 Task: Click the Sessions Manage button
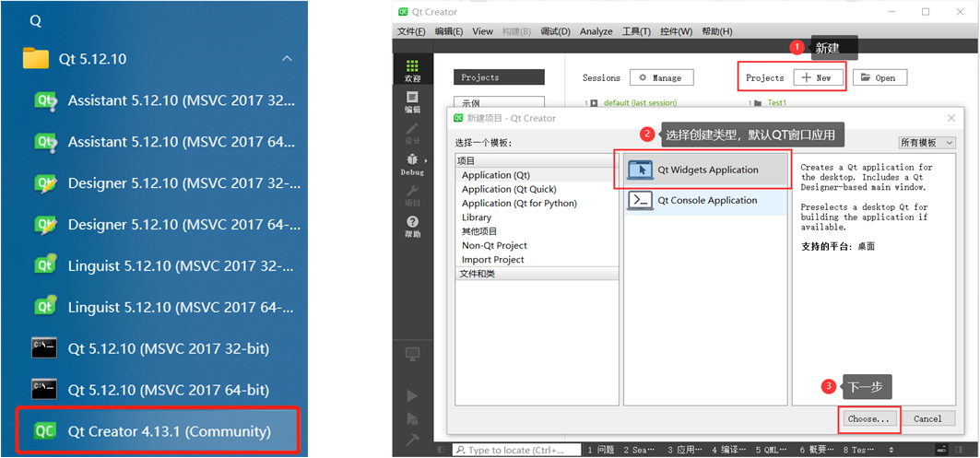662,77
